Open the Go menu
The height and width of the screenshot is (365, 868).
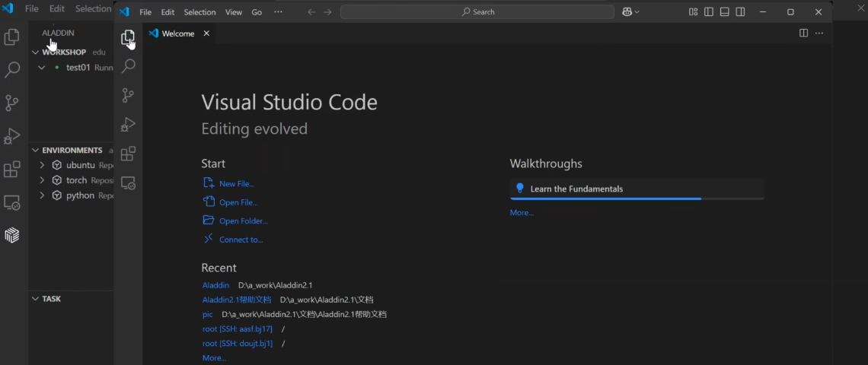click(257, 12)
